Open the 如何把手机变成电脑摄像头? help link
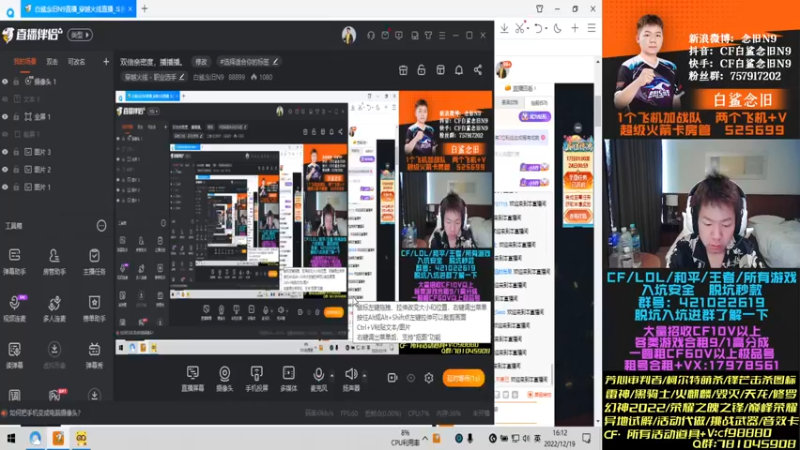 click(x=45, y=413)
